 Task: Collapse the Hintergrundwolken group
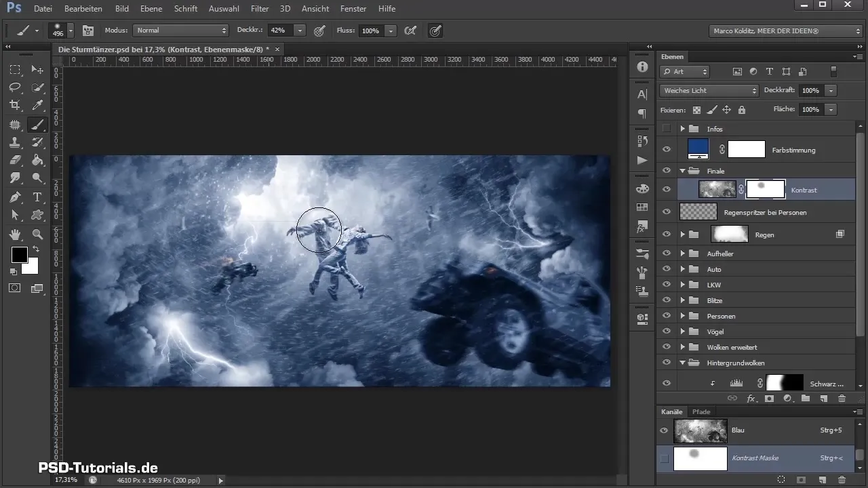click(682, 363)
